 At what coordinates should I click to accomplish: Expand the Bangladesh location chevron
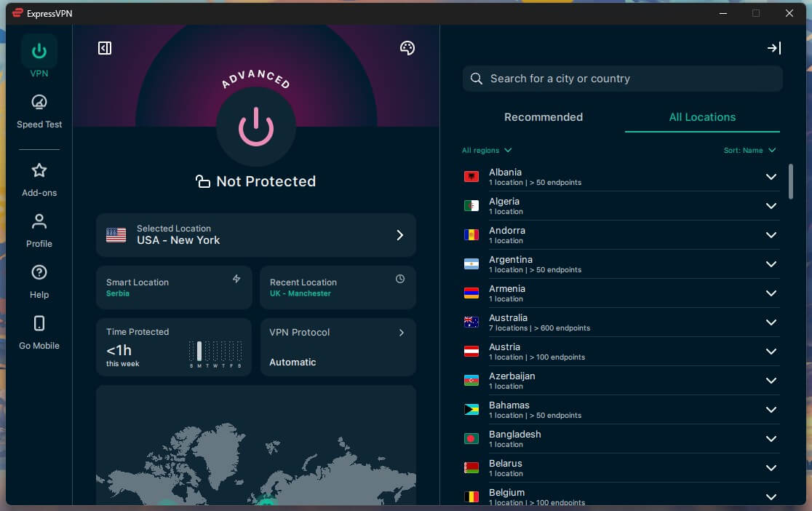point(771,438)
